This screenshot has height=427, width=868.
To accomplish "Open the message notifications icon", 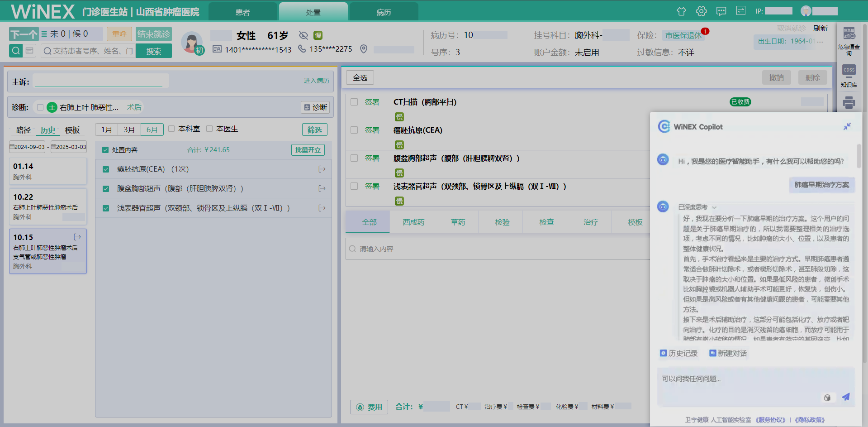I will [x=721, y=11].
